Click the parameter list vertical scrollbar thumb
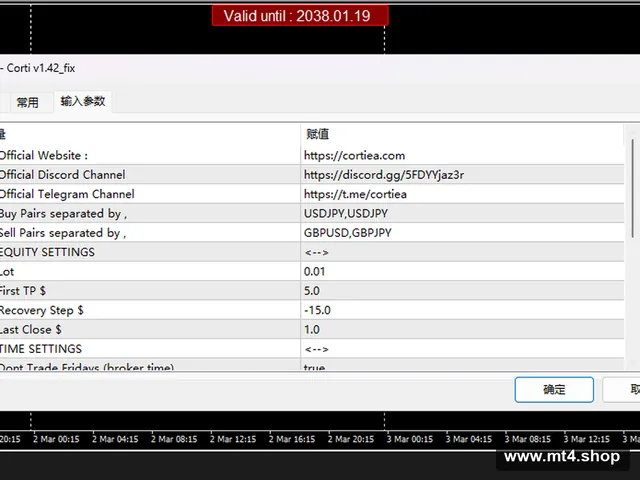 (633, 188)
